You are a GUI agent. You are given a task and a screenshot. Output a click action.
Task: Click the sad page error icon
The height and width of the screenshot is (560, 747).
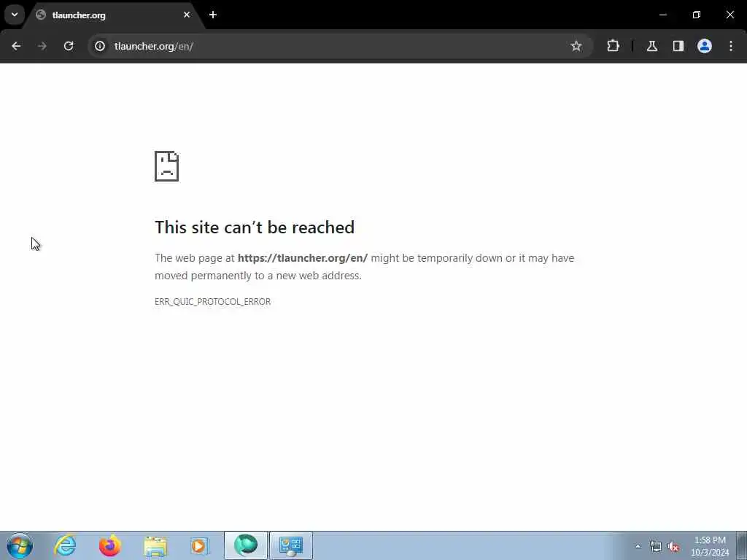click(x=167, y=166)
